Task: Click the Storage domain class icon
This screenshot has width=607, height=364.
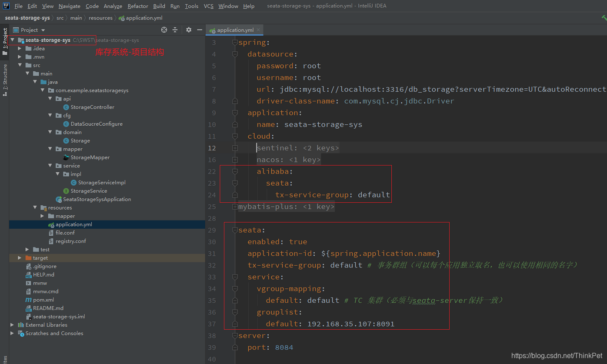Action: pos(66,140)
